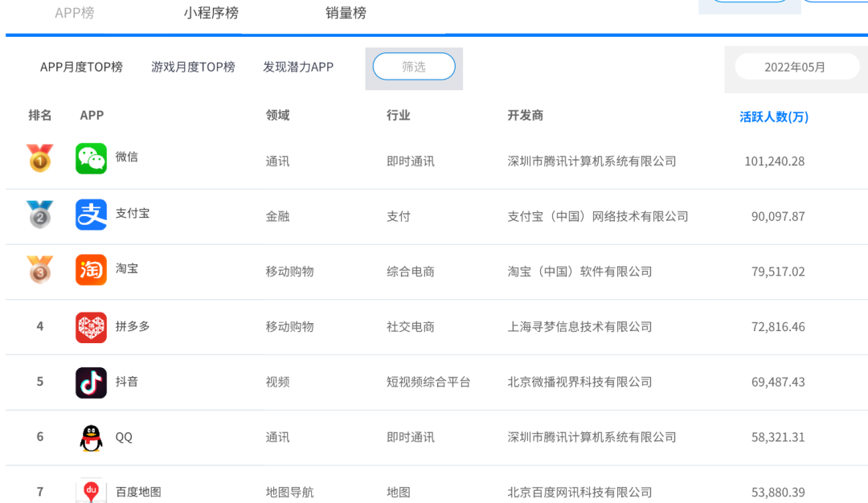
Task: Click the Taobao app icon
Action: click(x=91, y=270)
